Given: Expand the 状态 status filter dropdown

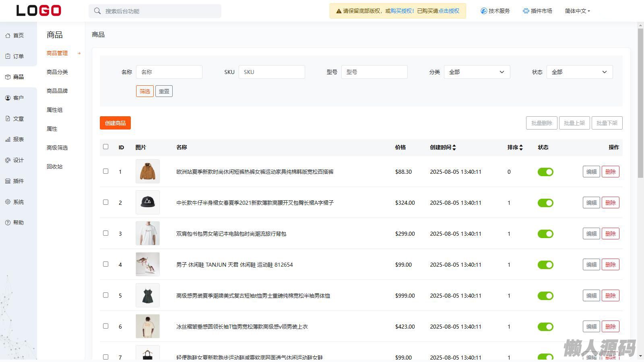Looking at the screenshot, I should click(x=579, y=72).
